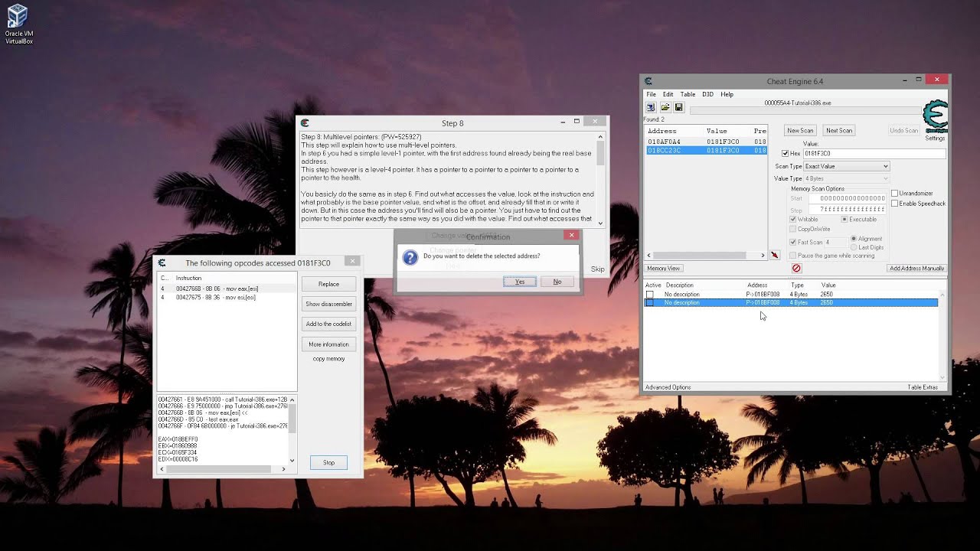980x551 pixels.
Task: Toggle the Fast Scan checkbox
Action: [793, 243]
